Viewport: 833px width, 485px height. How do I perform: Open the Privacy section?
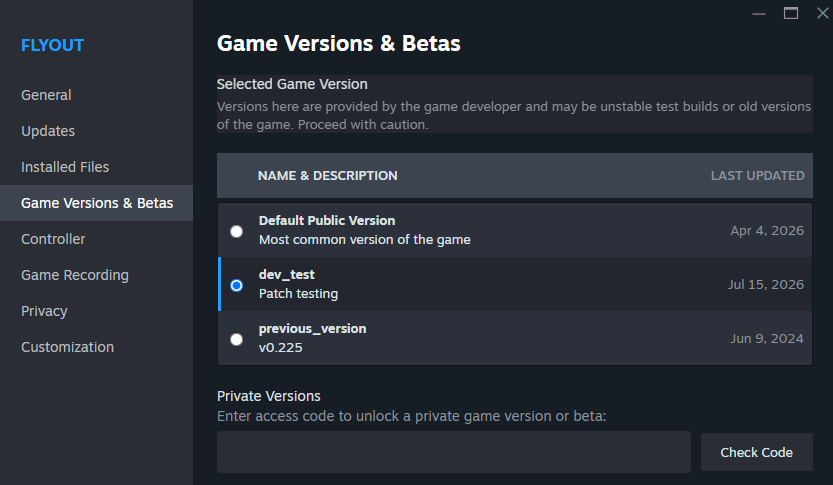coord(44,311)
